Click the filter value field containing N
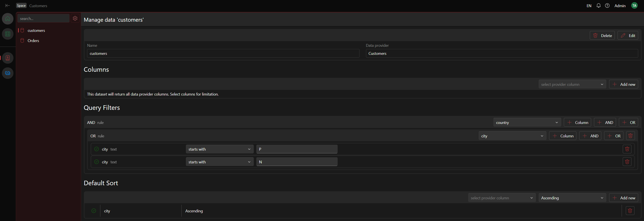The image size is (644, 221). point(297,162)
